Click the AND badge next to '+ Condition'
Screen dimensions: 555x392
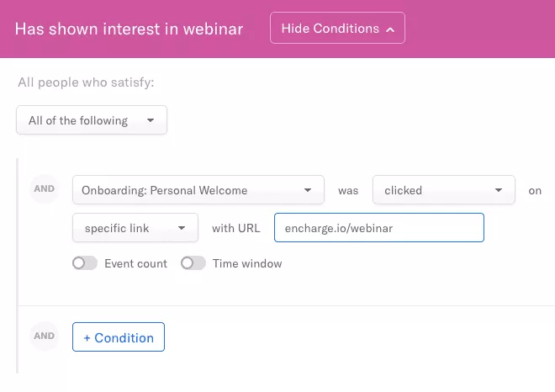click(45, 336)
